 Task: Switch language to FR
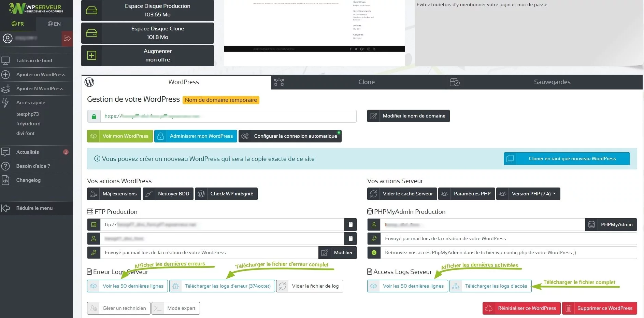pos(18,24)
